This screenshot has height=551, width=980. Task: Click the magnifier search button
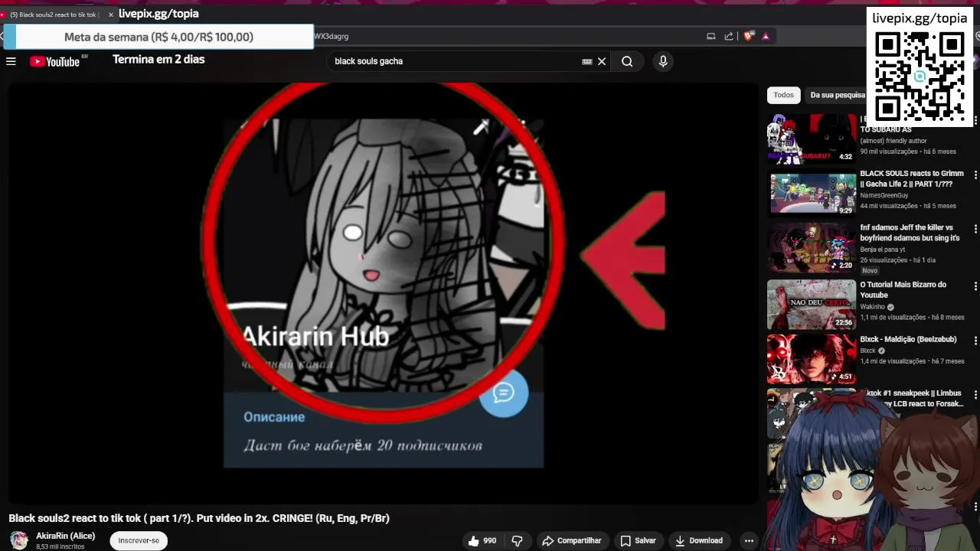(627, 61)
